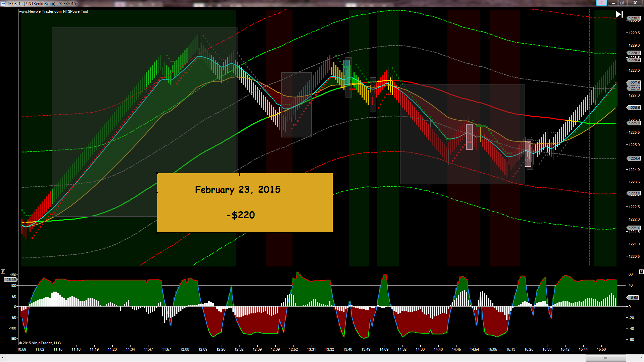
Task: Click the 1230.1 price marker tag
Action: tap(634, 18)
